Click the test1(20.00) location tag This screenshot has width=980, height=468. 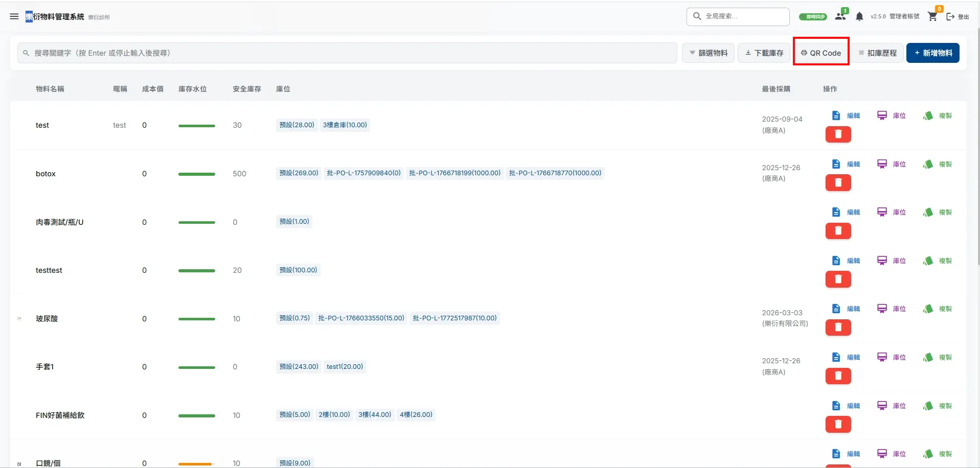tap(345, 366)
